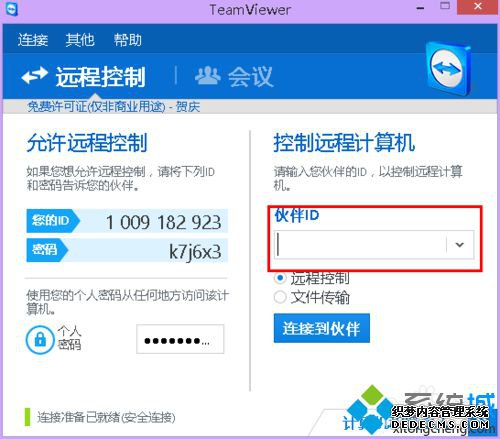Viewport: 500px width, 439px height.
Task: Click the 您的ID label tag
Action: click(53, 220)
